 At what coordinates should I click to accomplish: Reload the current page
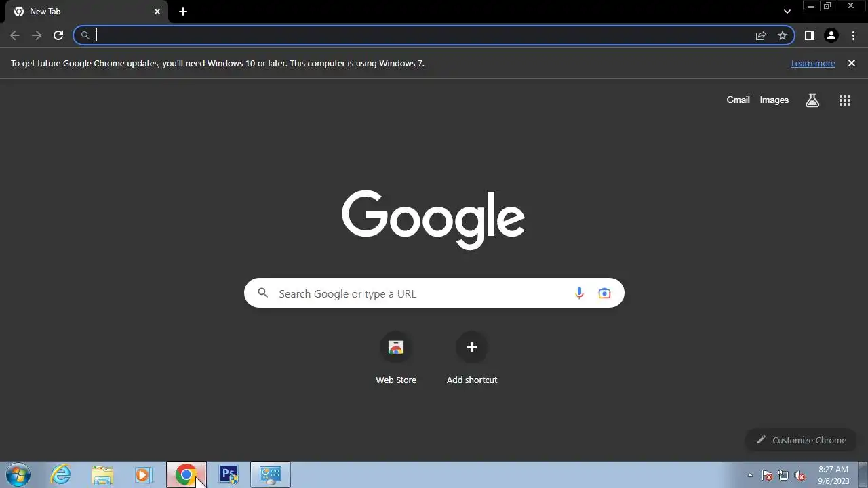(x=58, y=35)
